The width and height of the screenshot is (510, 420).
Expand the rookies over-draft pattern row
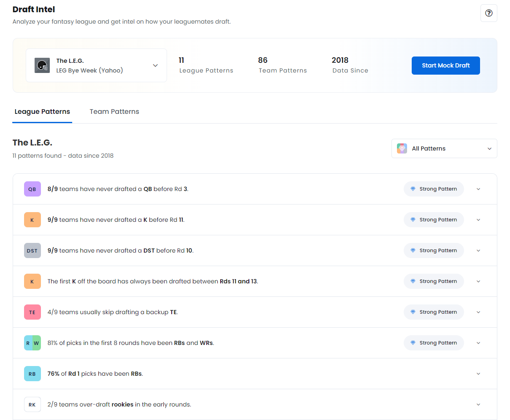(478, 404)
